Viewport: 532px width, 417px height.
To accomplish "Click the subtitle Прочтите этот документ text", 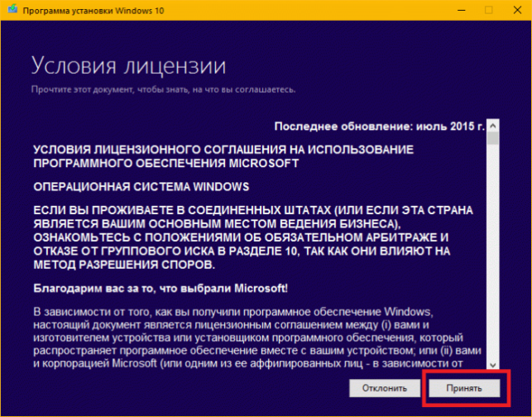I will pyautogui.click(x=163, y=89).
